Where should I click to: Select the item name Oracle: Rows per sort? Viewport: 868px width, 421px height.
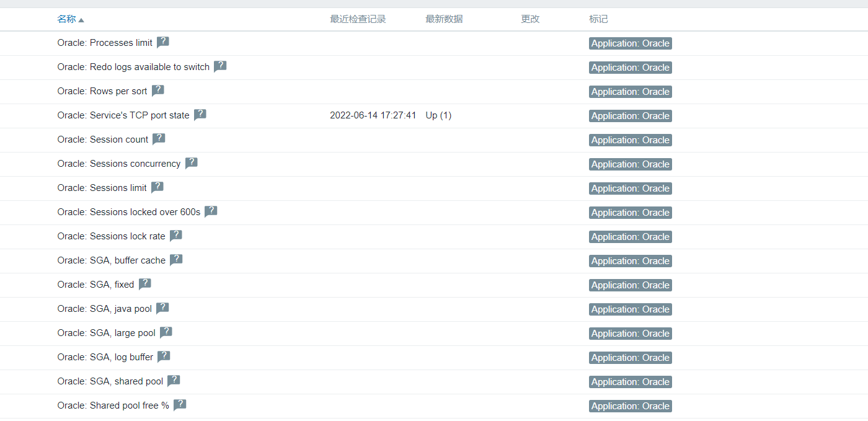coord(102,91)
